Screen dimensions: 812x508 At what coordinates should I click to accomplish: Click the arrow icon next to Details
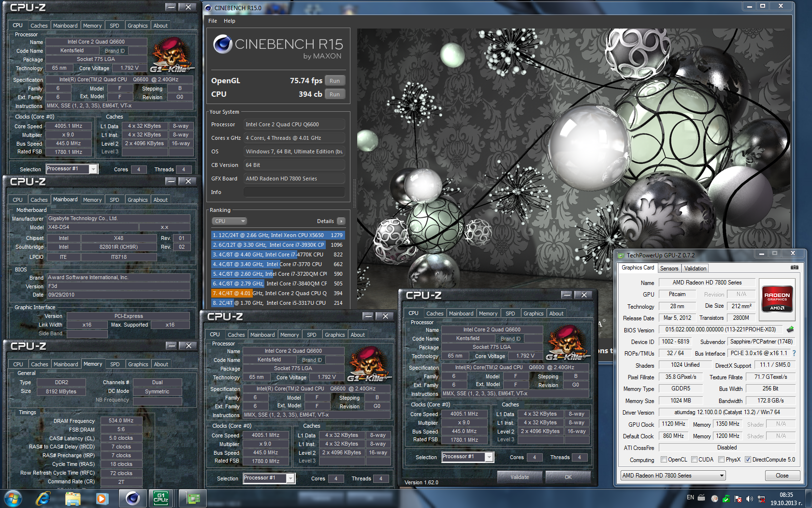pos(341,221)
